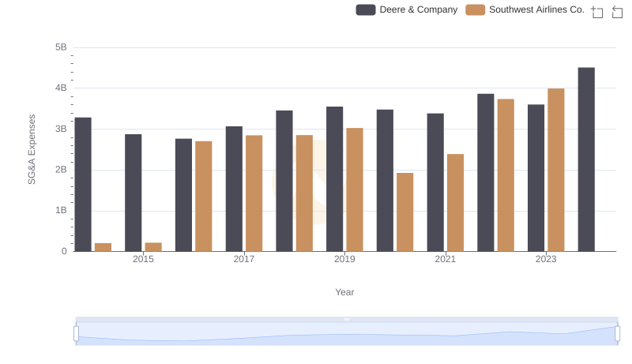Click the small Southwest Airlines 2014 bar
The width and height of the screenshot is (632, 364).
pyautogui.click(x=103, y=247)
